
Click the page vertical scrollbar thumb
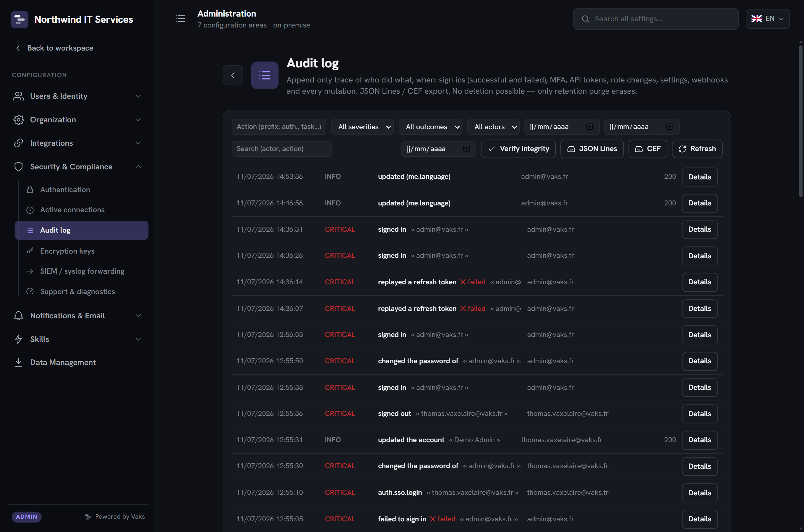point(801,121)
